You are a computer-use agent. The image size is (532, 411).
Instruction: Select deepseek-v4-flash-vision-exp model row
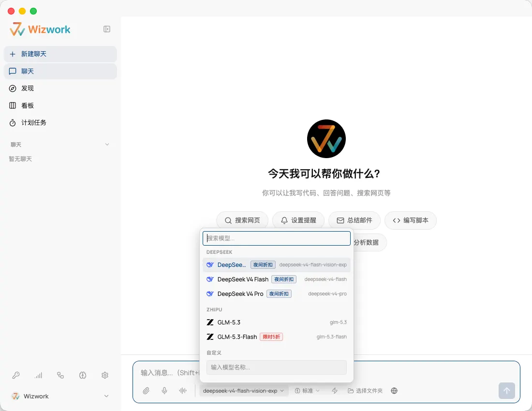277,265
